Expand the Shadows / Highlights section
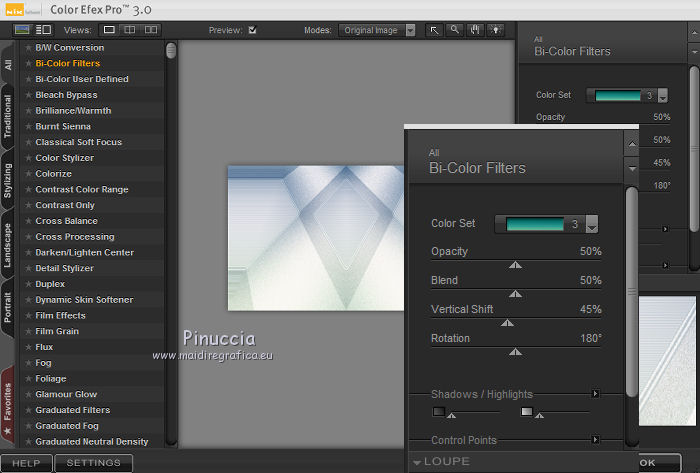 tap(596, 394)
